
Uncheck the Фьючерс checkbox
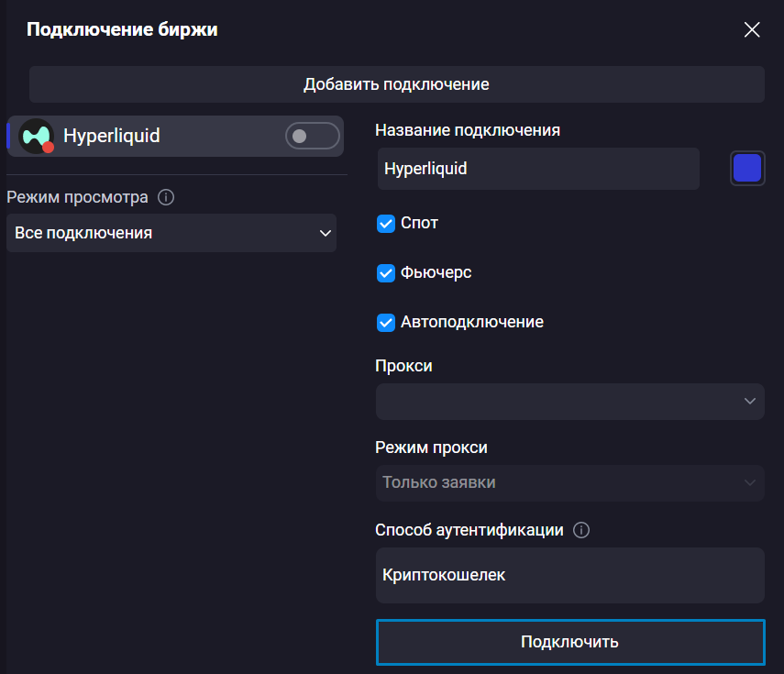tap(385, 273)
